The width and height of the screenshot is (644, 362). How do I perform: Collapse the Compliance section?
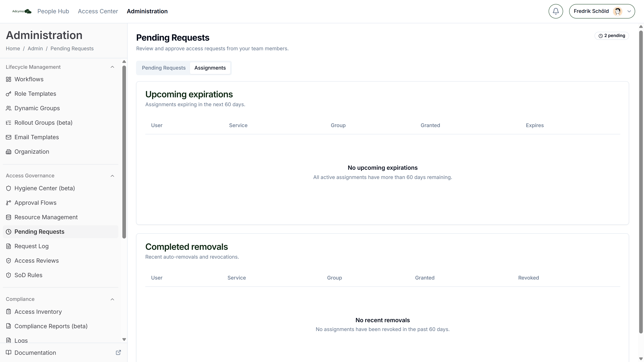(112, 299)
